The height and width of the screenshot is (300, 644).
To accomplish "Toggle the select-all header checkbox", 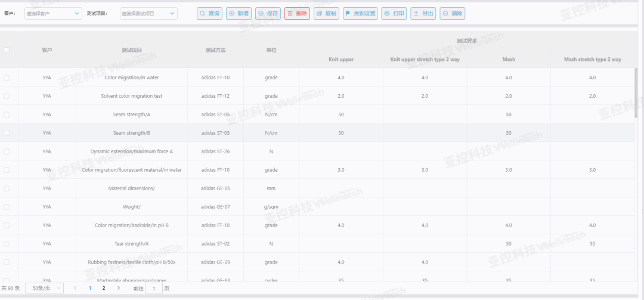I will click(x=7, y=50).
